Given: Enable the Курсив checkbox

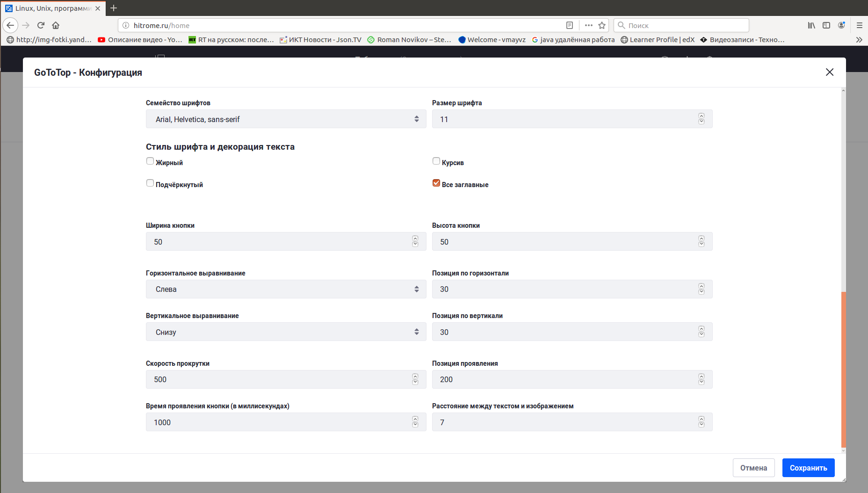Looking at the screenshot, I should [x=436, y=161].
